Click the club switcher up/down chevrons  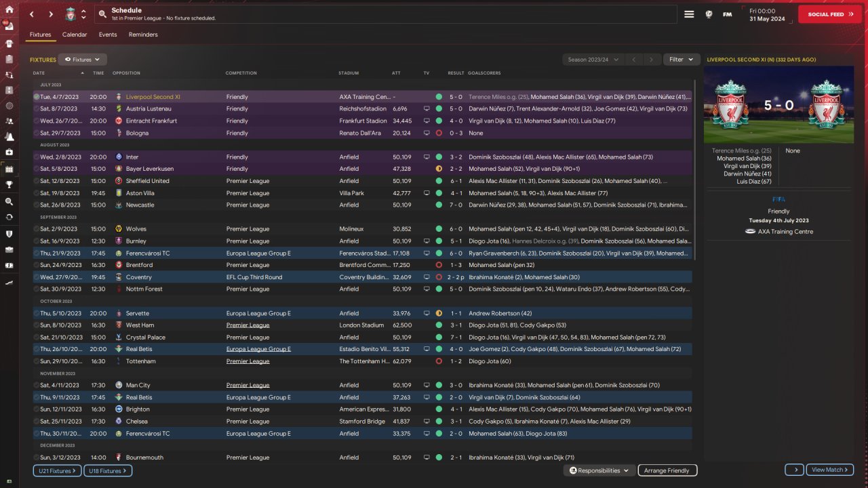(x=83, y=14)
